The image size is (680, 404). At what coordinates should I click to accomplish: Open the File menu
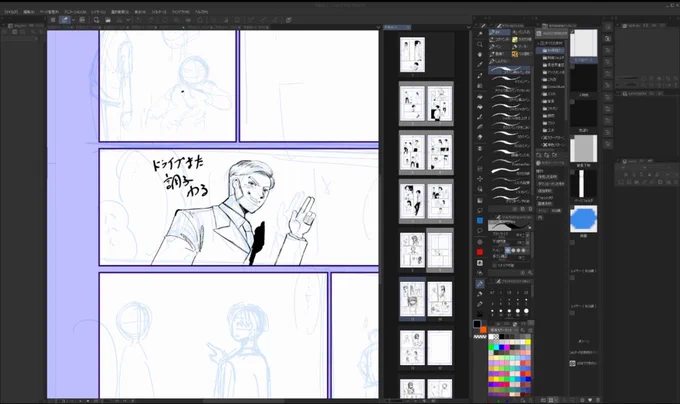(x=11, y=12)
